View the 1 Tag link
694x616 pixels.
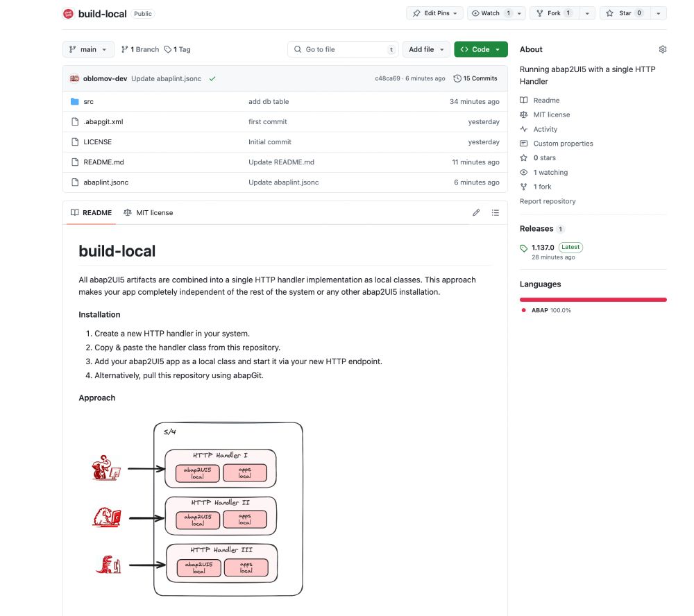tap(177, 49)
